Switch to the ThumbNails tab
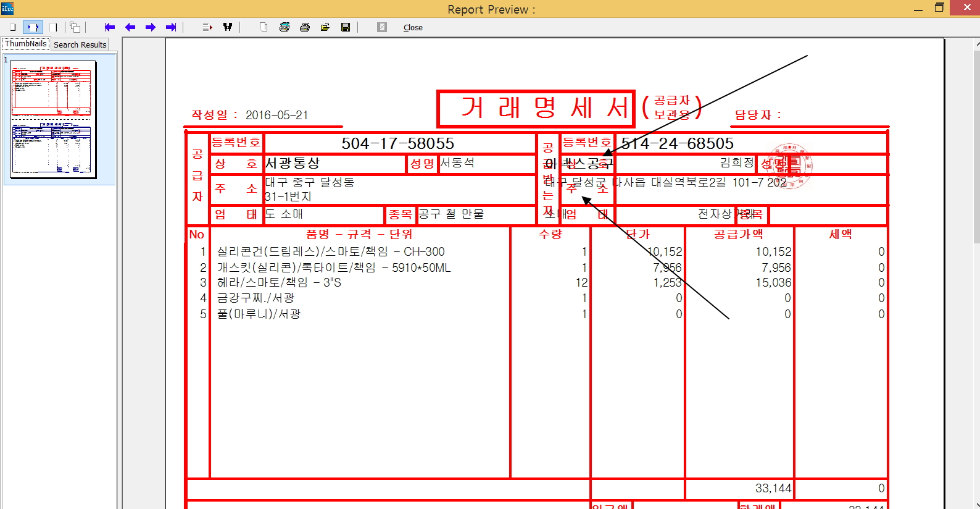Image resolution: width=980 pixels, height=509 pixels. 25,44
